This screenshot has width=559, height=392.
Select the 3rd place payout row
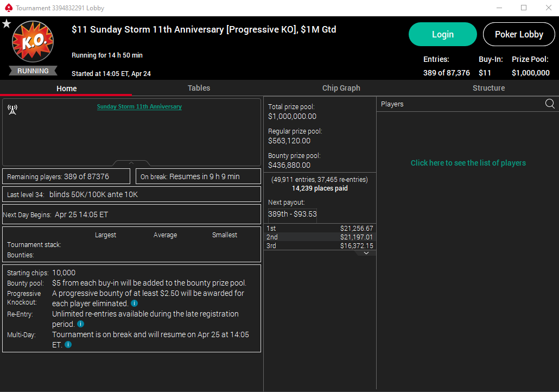(320, 245)
